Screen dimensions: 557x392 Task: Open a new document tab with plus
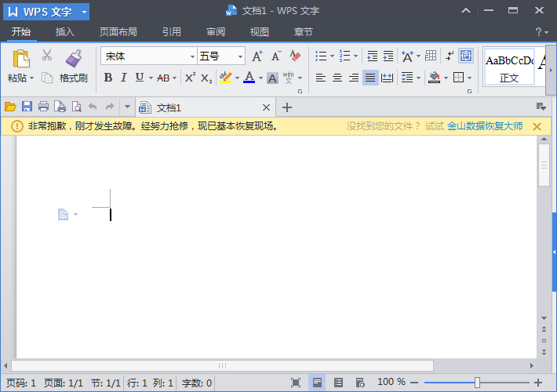287,107
